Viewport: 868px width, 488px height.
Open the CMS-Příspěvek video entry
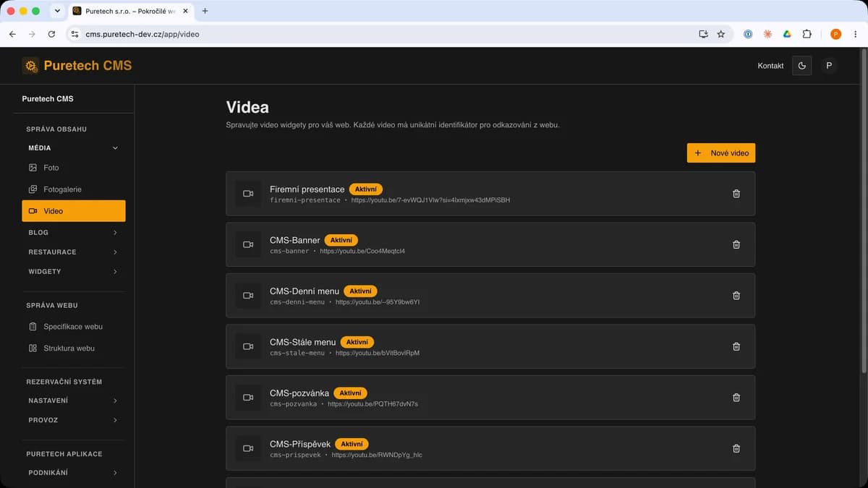click(x=490, y=448)
